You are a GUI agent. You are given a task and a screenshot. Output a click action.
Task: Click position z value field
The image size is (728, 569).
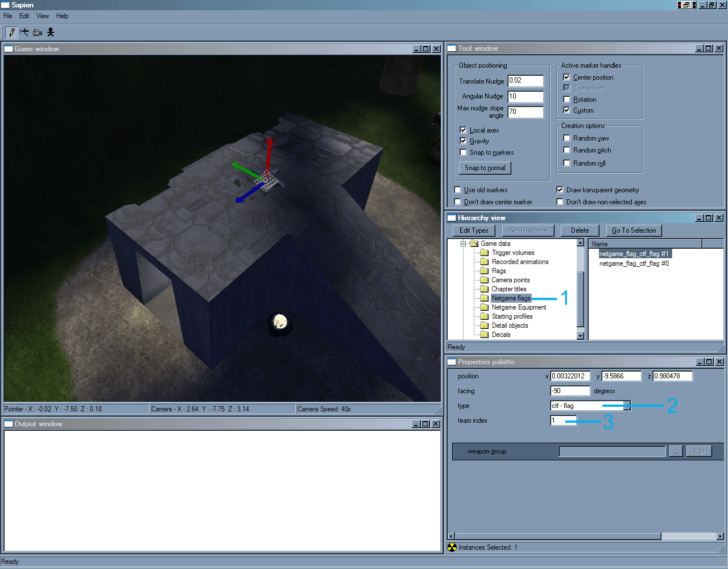[673, 376]
